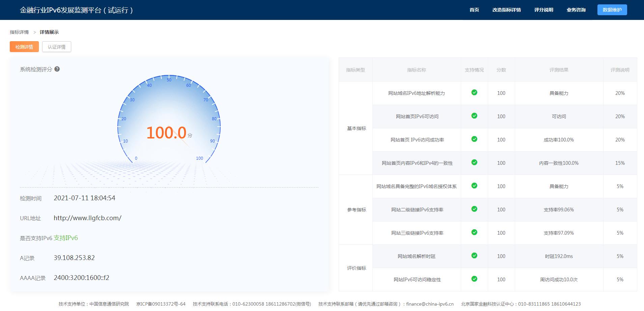Click 15% weight cell
Viewport: 644px width, 311px height.
pos(620,163)
